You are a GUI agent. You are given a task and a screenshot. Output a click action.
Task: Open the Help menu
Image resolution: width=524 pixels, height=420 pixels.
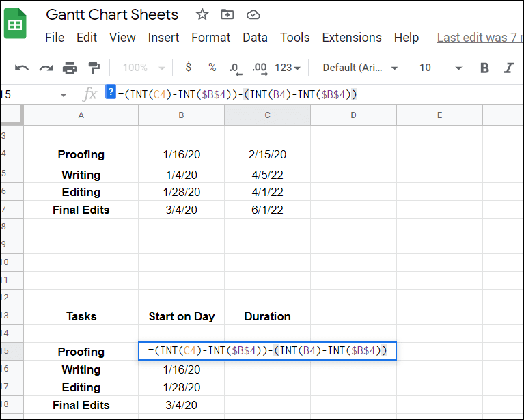pyautogui.click(x=406, y=38)
